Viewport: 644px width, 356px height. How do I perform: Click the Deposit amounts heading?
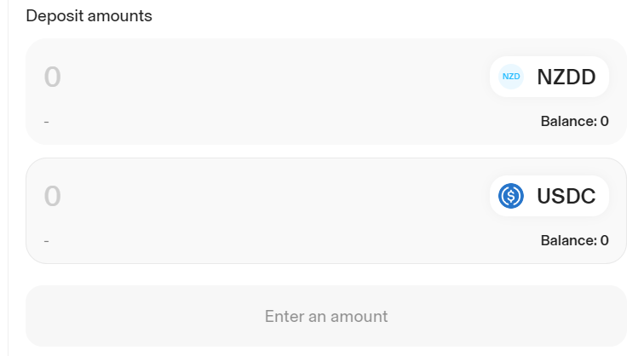click(89, 16)
